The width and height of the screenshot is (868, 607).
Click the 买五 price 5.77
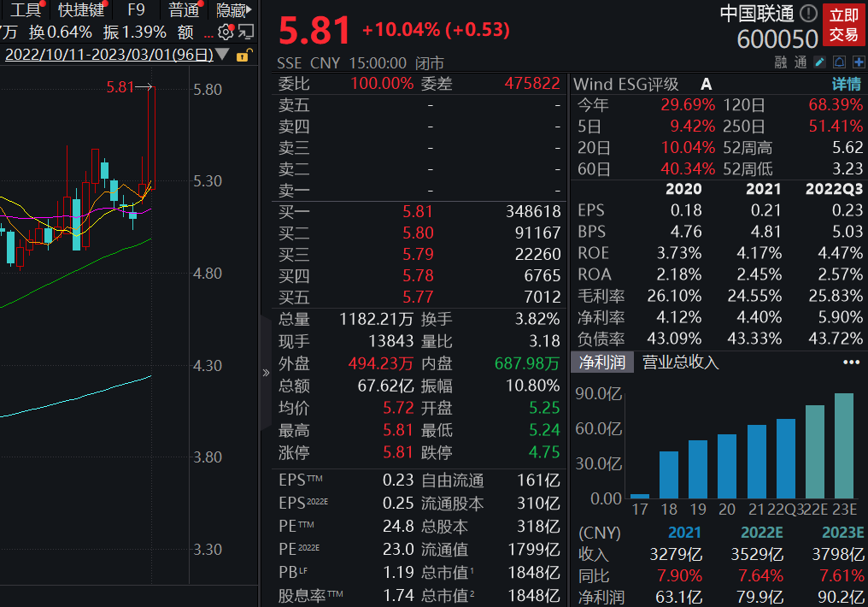click(x=418, y=297)
